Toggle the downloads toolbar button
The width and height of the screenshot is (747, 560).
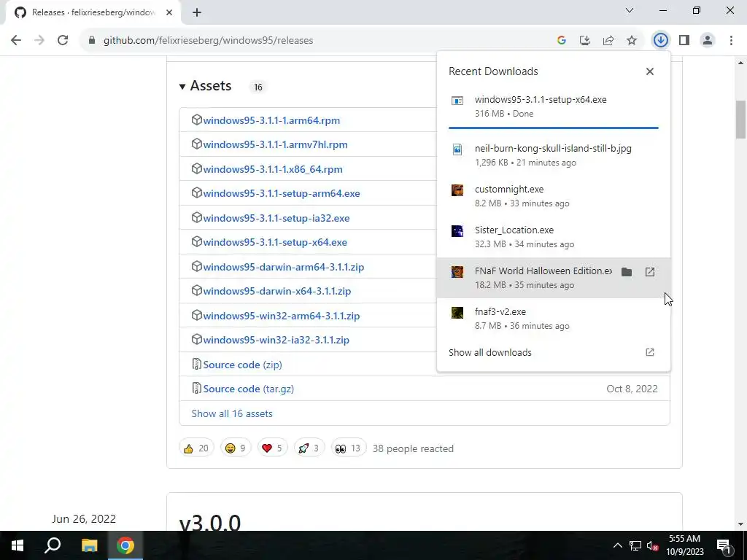[x=660, y=41]
